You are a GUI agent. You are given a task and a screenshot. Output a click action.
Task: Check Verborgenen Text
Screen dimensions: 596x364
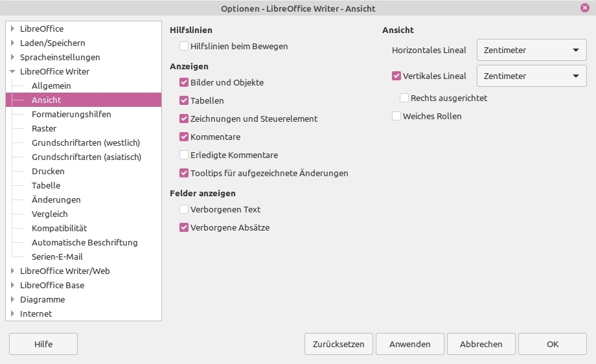click(x=184, y=209)
